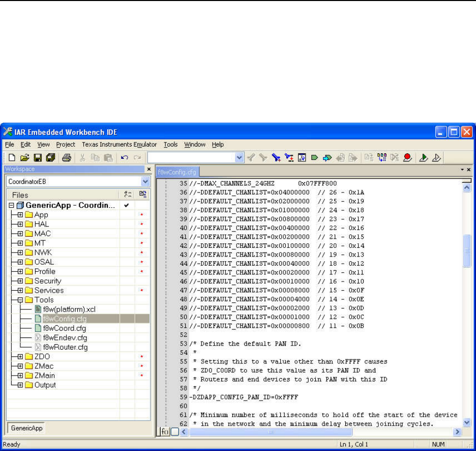
Task: Click the Undo arrow icon
Action: pyautogui.click(x=124, y=158)
